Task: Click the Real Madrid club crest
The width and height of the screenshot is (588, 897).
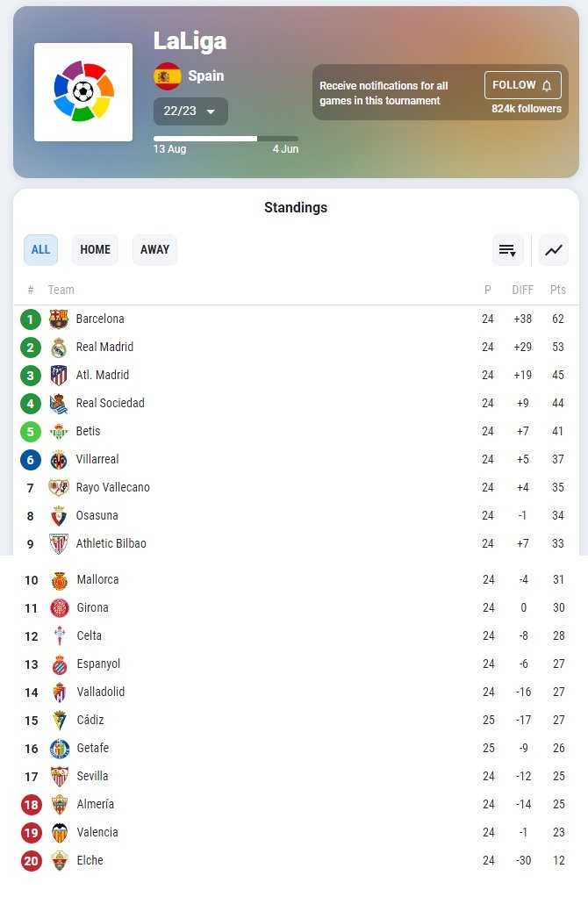Action: [x=58, y=347]
